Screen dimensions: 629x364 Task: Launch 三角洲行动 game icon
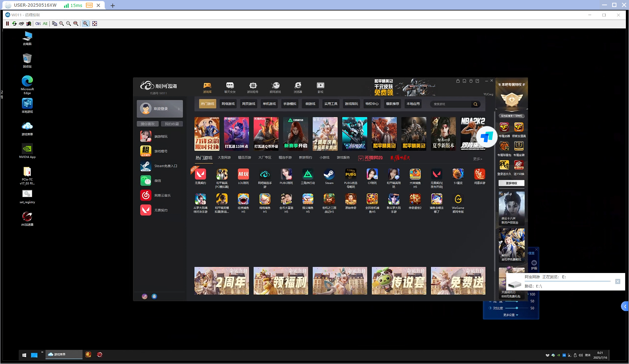pos(308,176)
